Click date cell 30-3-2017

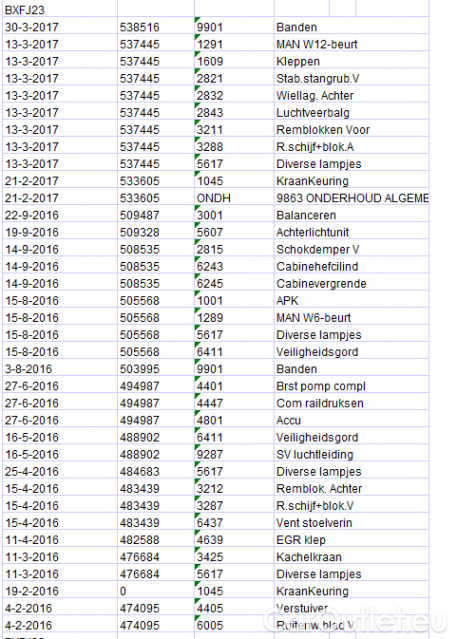[60, 27]
